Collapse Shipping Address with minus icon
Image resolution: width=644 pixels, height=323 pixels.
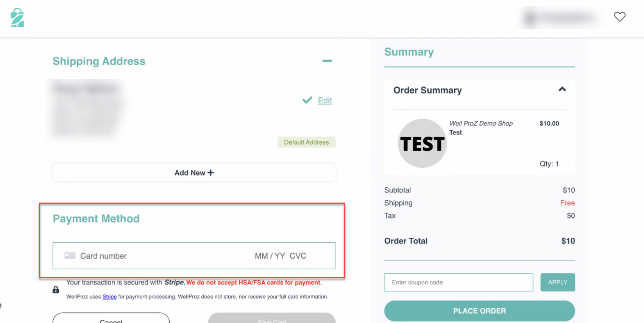pyautogui.click(x=327, y=61)
